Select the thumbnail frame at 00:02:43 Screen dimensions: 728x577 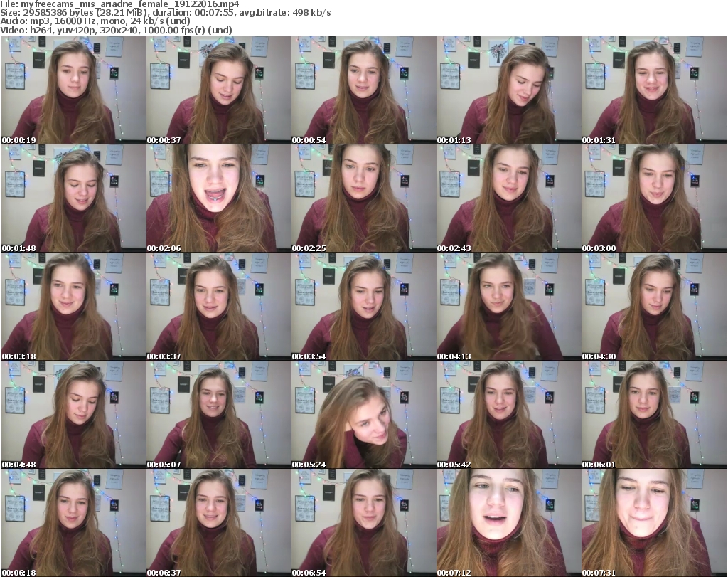click(x=508, y=198)
